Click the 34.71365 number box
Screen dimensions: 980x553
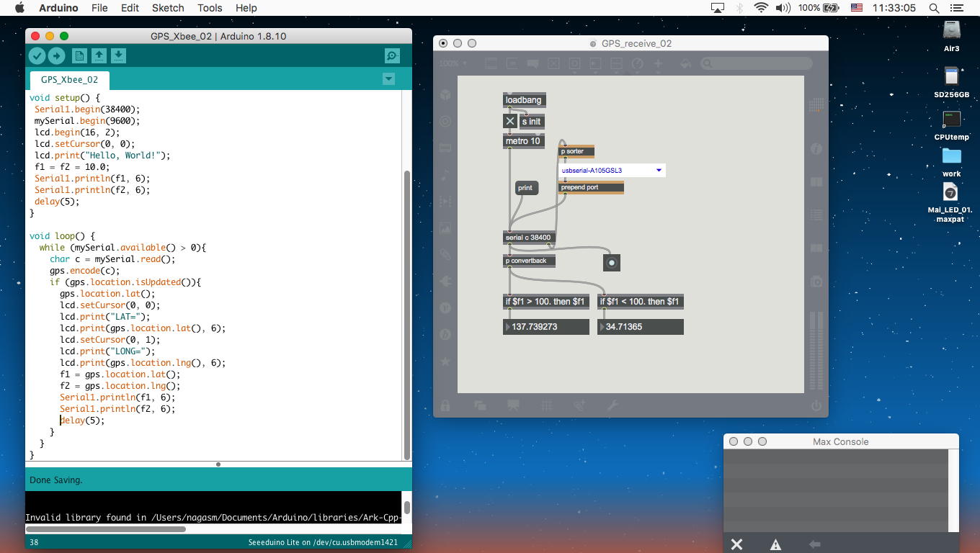coord(641,327)
